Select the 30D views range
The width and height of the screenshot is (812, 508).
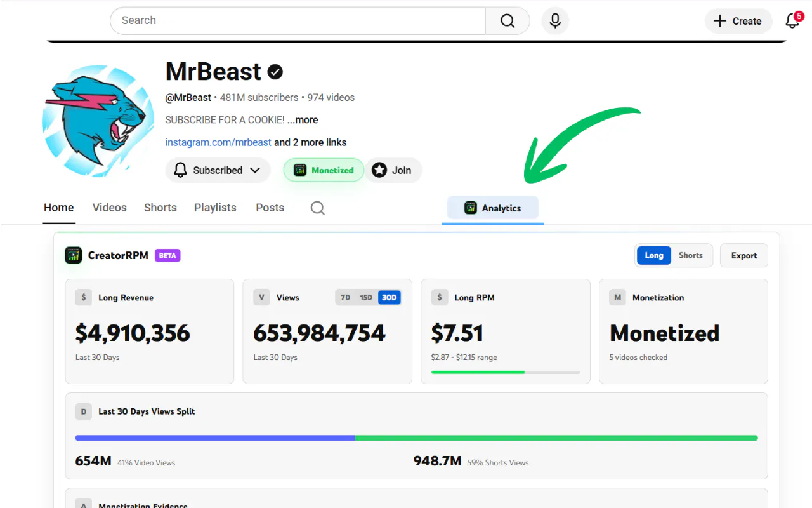(x=390, y=297)
